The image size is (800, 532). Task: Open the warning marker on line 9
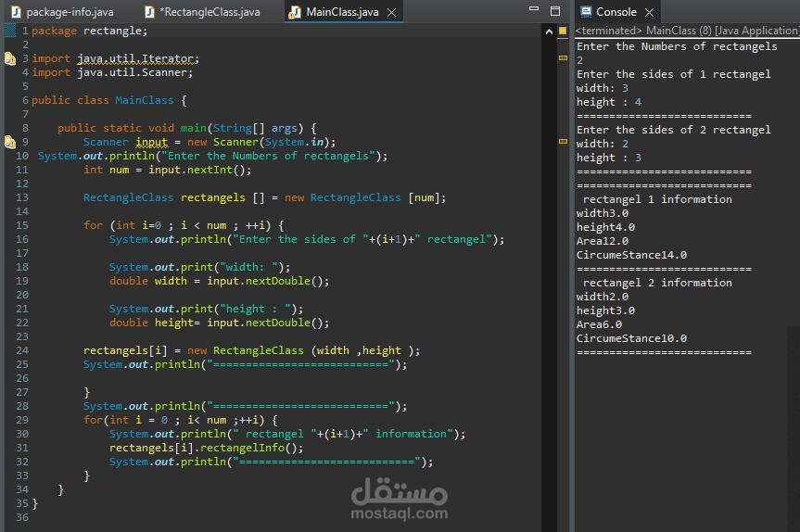[x=9, y=142]
